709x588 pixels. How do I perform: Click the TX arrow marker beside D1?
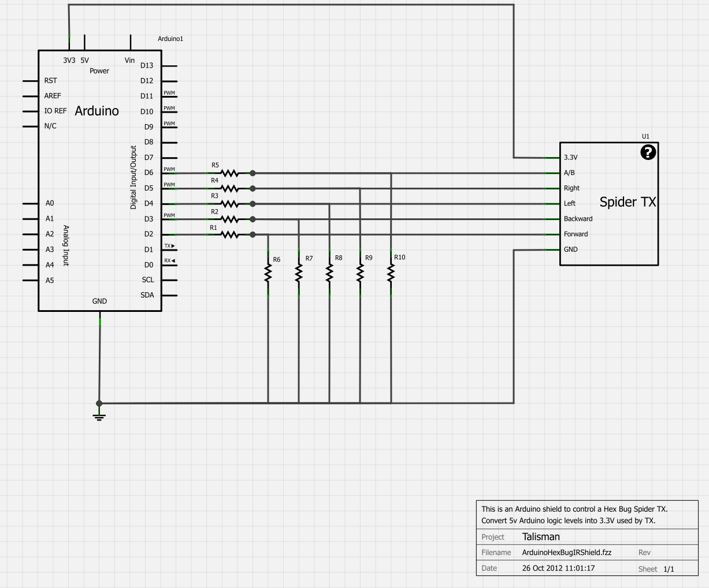(170, 246)
